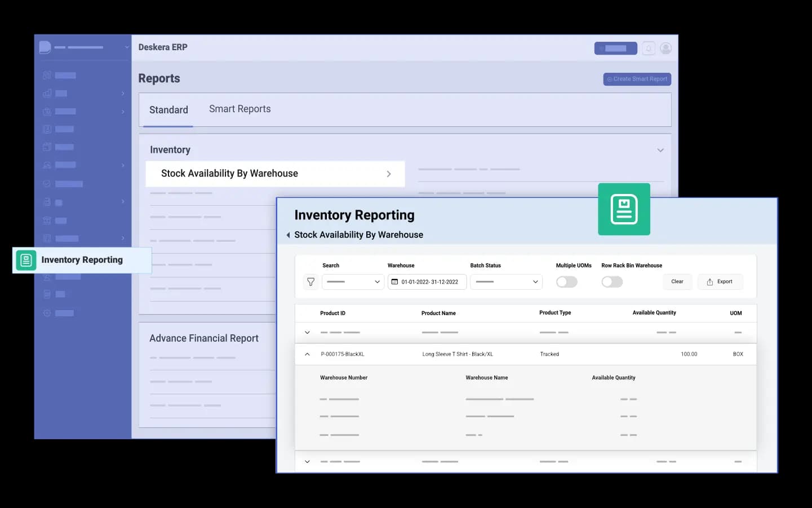Open the Stock Availability By Warehouse report row
Viewport: 812px width, 508px height.
(275, 174)
